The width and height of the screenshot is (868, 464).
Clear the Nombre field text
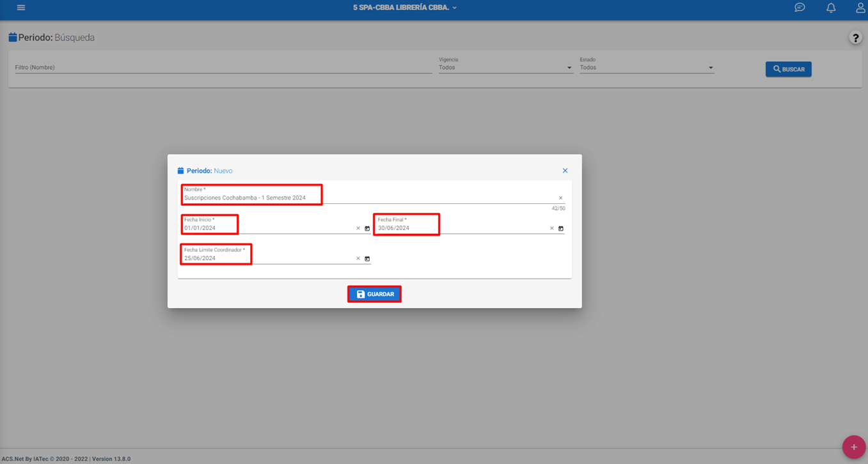(x=561, y=198)
